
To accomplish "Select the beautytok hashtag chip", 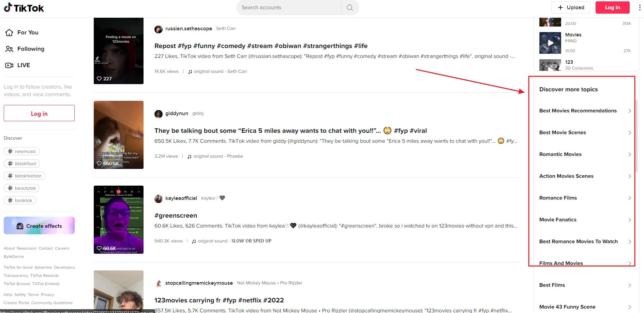I will point(22,188).
